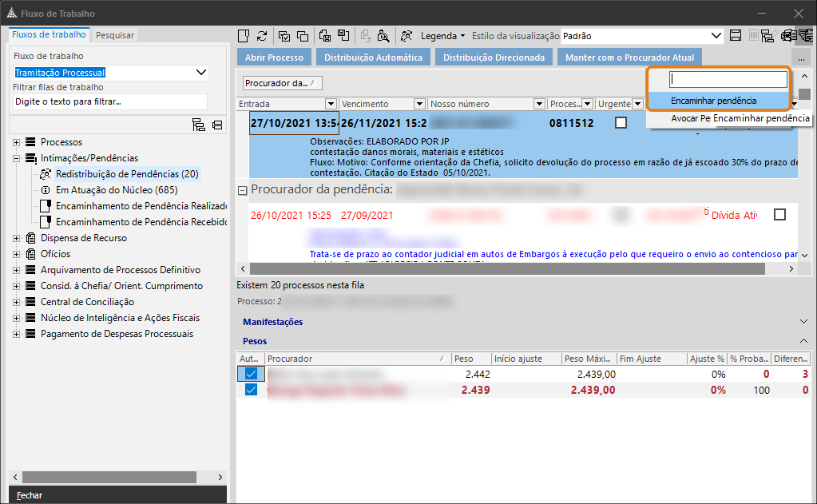The height and width of the screenshot is (504, 817).
Task: Click the save (floppy disk) icon
Action: 736,36
